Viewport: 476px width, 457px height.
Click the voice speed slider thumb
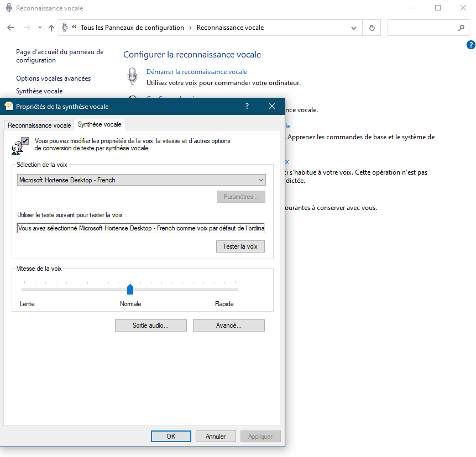coord(130,289)
